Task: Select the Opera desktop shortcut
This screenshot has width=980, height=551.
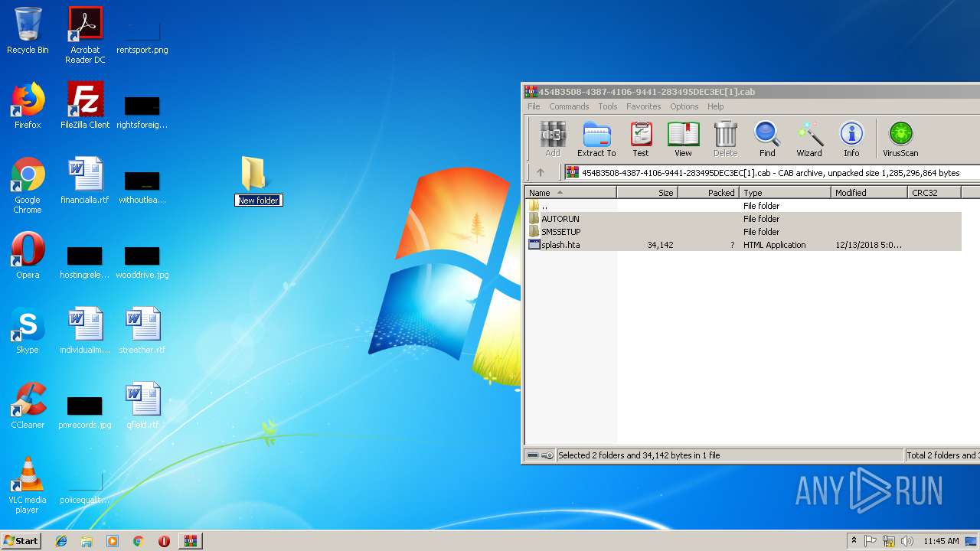Action: point(28,256)
